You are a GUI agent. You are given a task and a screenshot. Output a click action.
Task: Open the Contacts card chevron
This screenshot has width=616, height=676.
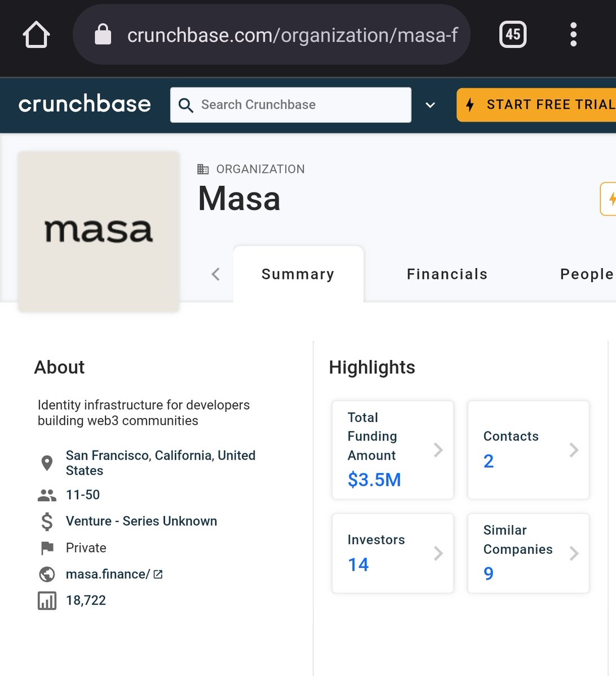[x=574, y=450]
